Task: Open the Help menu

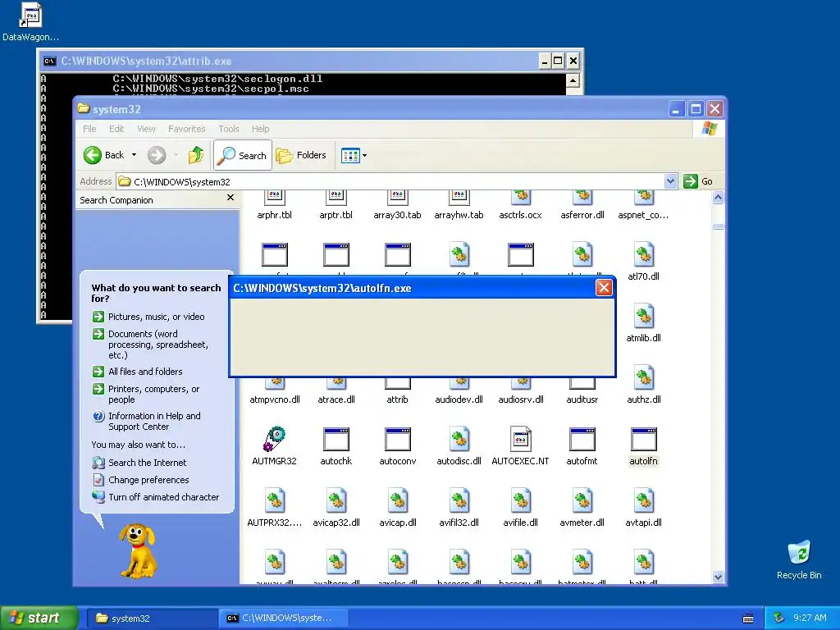Action: click(260, 129)
